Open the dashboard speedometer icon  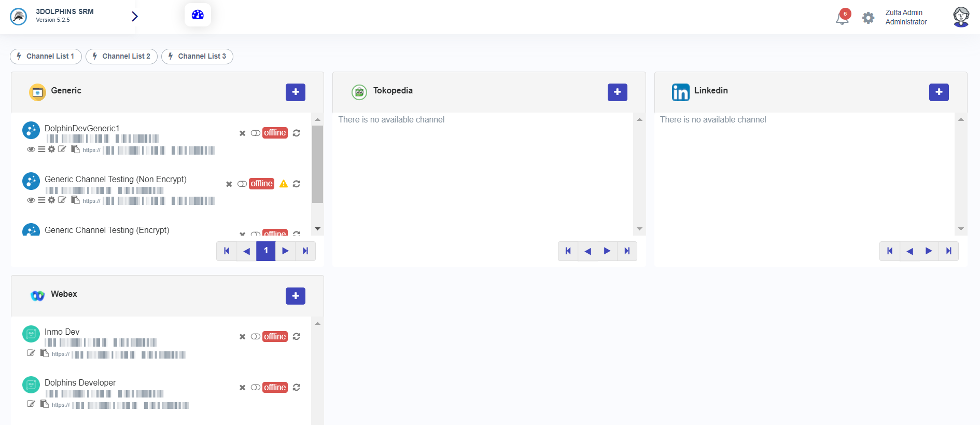pyautogui.click(x=198, y=15)
